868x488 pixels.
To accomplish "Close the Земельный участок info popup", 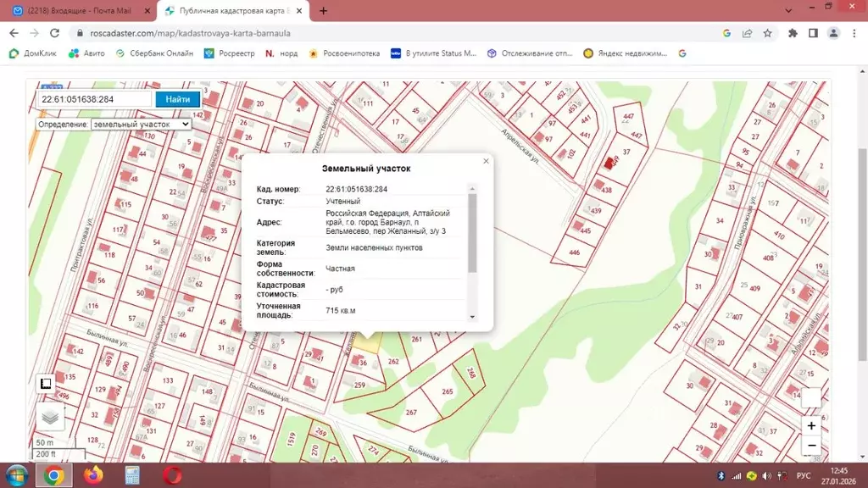I will tap(486, 161).
